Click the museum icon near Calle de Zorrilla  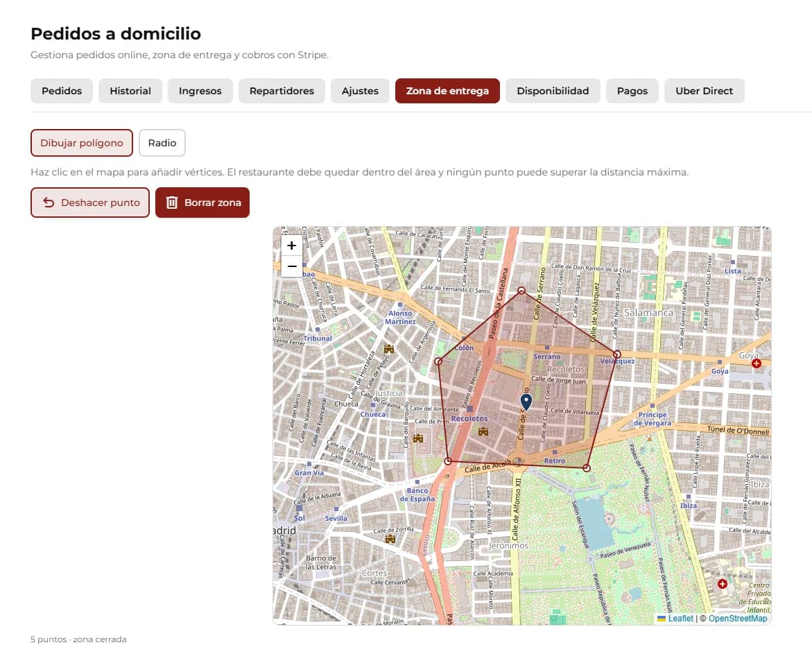tap(390, 540)
